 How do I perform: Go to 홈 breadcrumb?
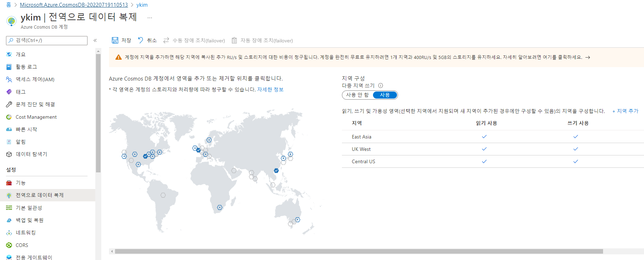(8, 5)
